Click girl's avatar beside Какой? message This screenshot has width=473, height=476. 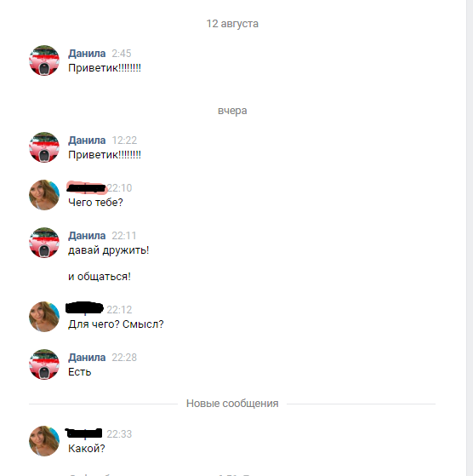(44, 441)
